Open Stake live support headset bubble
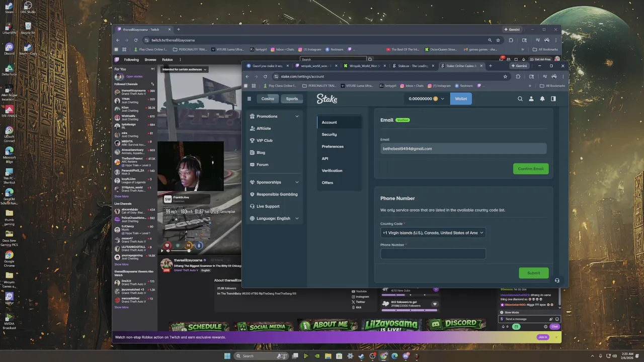The height and width of the screenshot is (362, 644). click(557, 281)
